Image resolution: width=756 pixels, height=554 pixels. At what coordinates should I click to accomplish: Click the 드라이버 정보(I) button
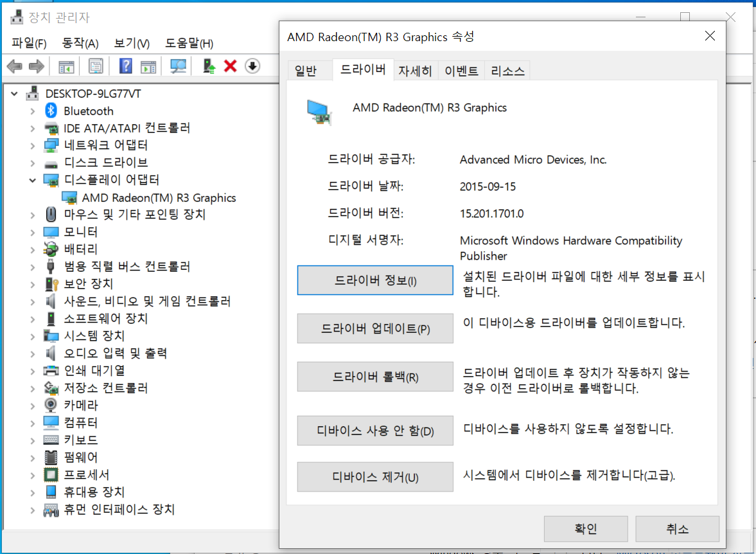(x=375, y=280)
